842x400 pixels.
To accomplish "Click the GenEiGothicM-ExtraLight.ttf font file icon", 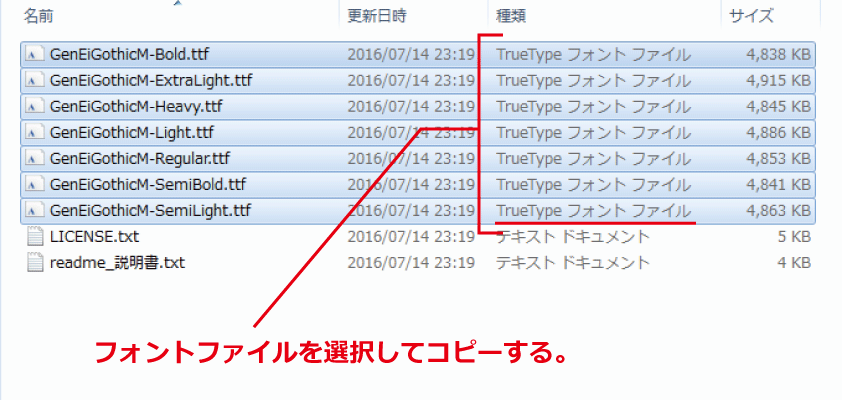I will tap(35, 81).
